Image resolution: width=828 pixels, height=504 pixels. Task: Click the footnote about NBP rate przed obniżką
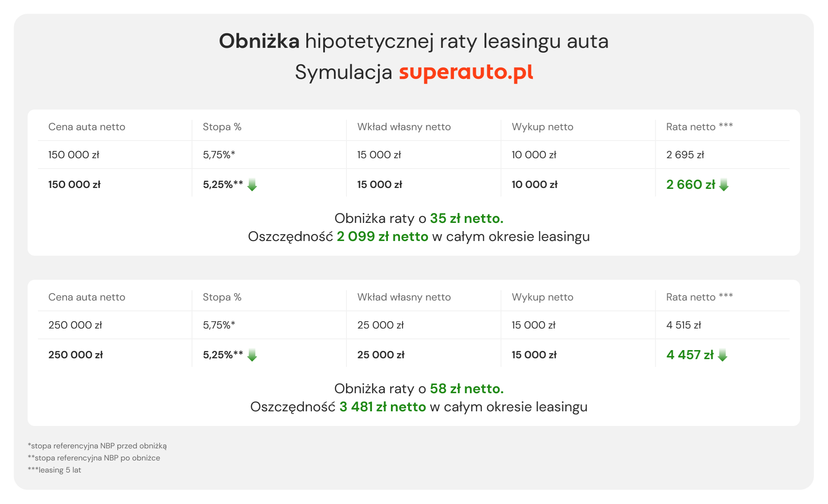(97, 446)
